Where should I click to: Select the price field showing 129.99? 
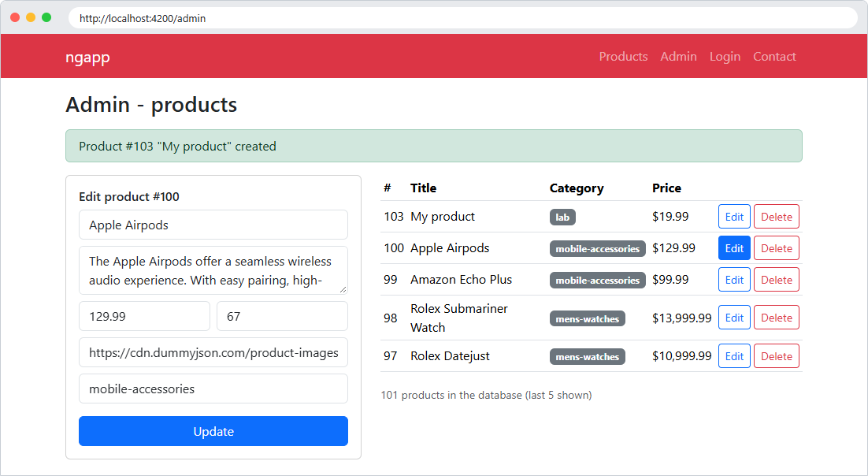click(x=144, y=316)
